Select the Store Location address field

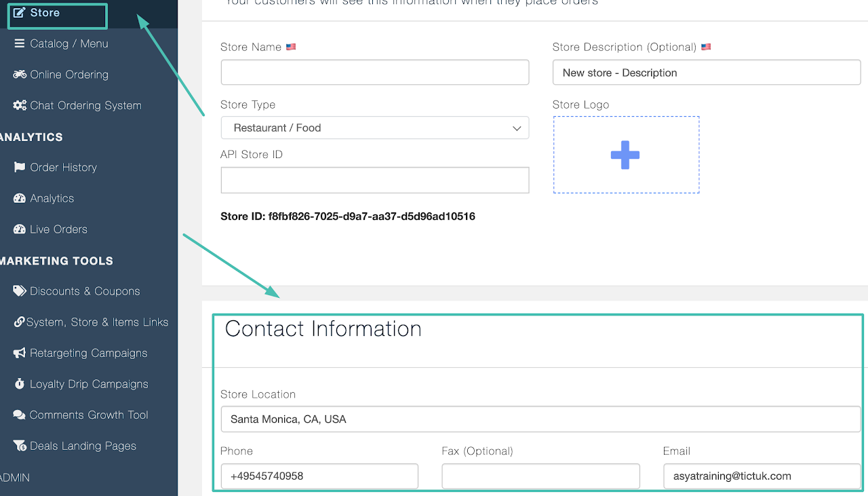pos(540,419)
